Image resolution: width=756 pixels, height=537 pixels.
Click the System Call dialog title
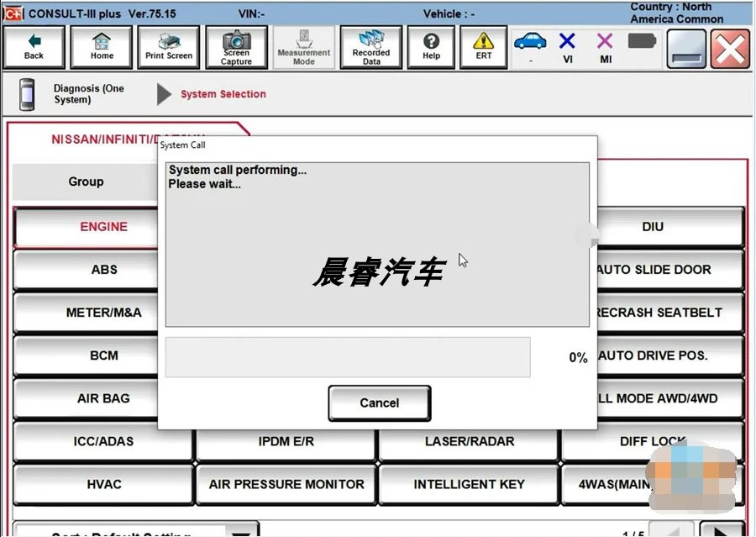point(183,145)
